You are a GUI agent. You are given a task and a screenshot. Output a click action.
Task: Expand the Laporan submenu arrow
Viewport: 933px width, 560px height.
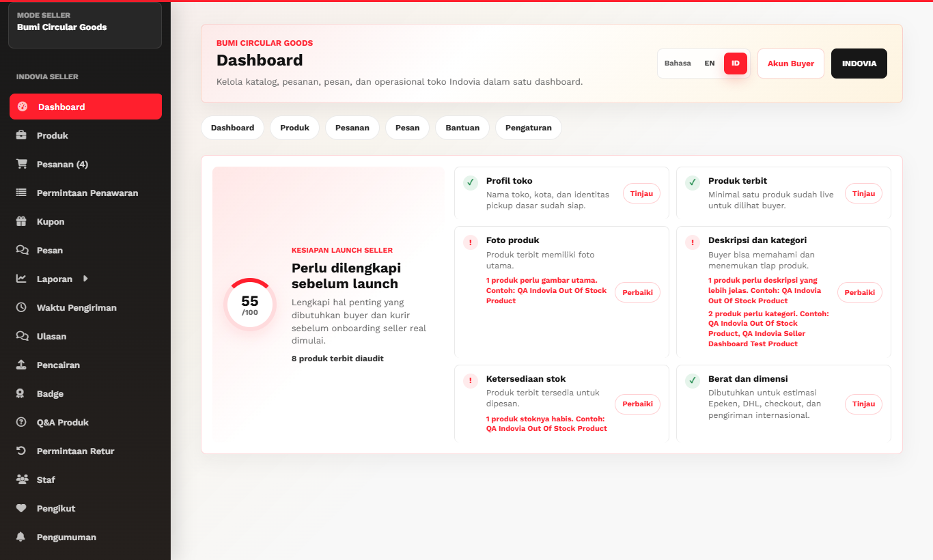pyautogui.click(x=85, y=279)
